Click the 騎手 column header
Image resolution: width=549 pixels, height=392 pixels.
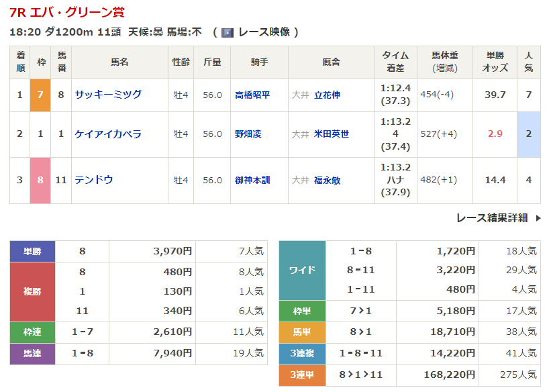[260, 62]
